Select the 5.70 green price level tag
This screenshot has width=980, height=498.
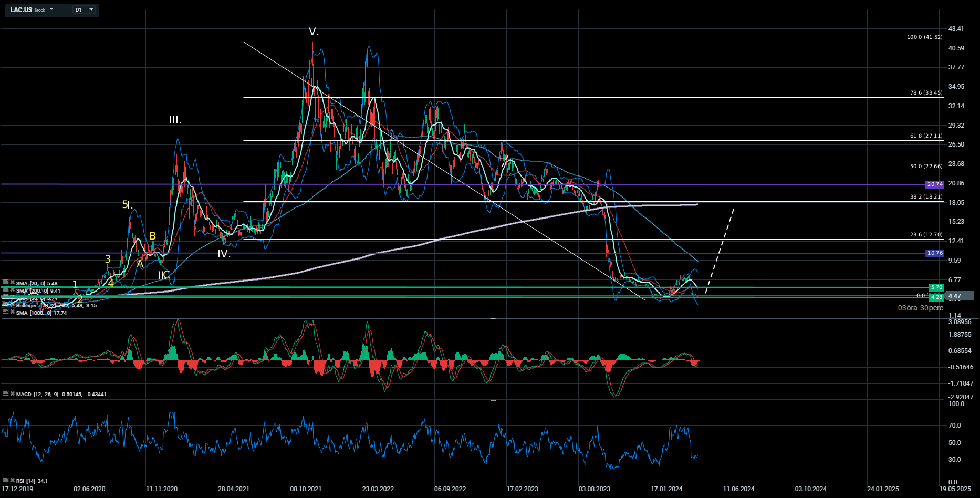936,287
